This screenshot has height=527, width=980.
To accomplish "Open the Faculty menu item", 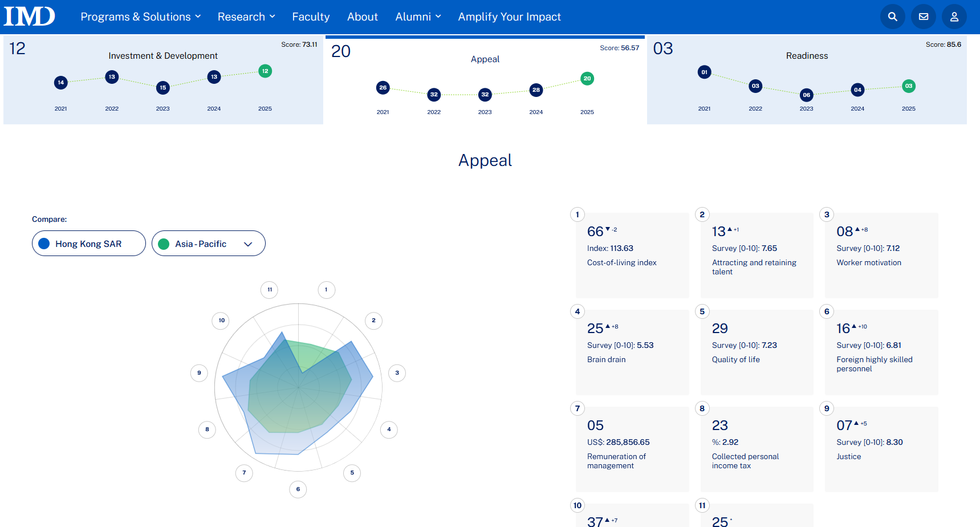I will click(x=311, y=17).
